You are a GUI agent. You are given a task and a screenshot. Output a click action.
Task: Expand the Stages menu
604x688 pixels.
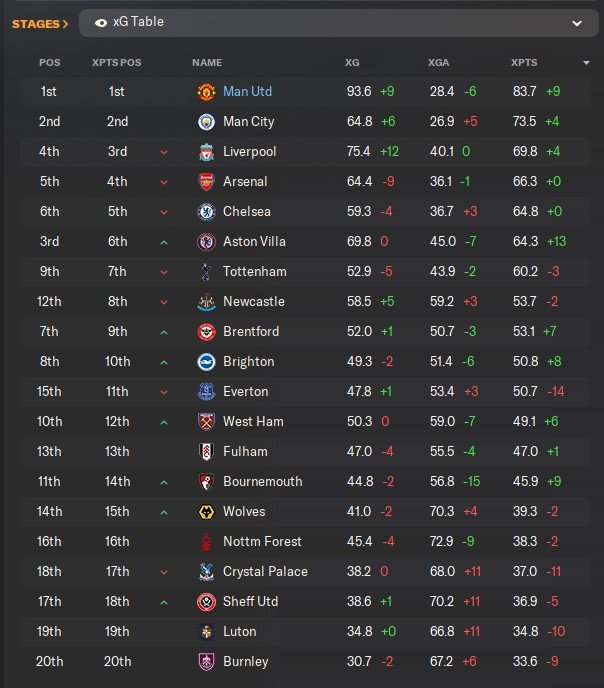[x=40, y=23]
